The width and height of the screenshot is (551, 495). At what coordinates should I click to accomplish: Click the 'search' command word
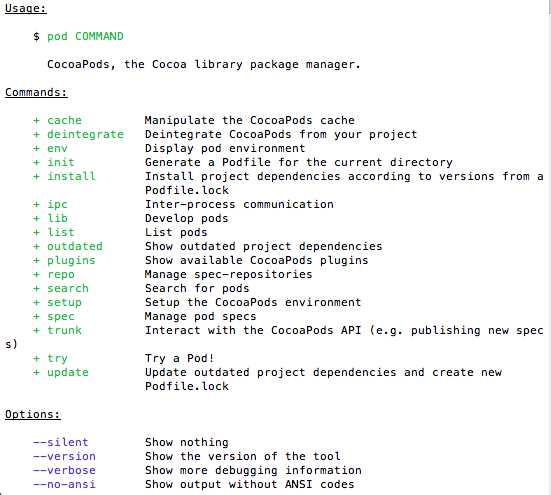pyautogui.click(x=68, y=288)
